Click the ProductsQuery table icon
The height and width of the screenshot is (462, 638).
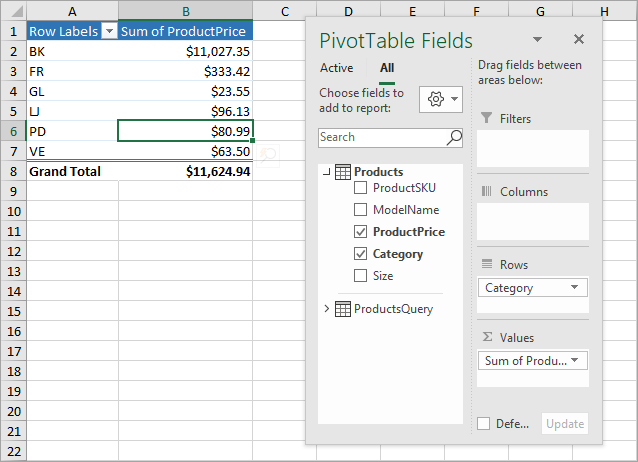click(343, 309)
